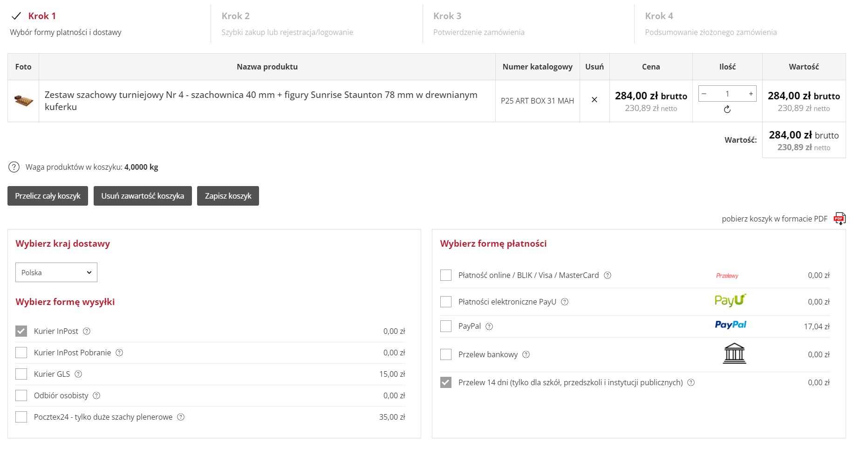Select the PayPal payment checkbox

tap(446, 326)
